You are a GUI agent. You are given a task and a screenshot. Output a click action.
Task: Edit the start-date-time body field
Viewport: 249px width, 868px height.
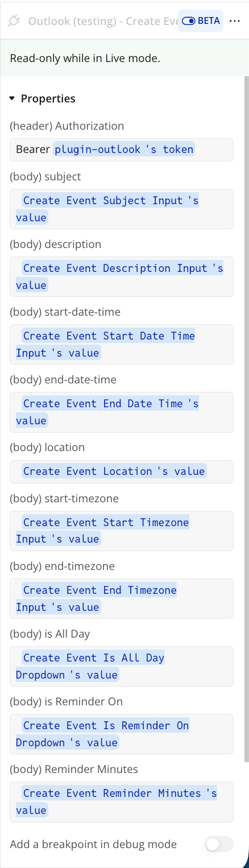(x=122, y=344)
